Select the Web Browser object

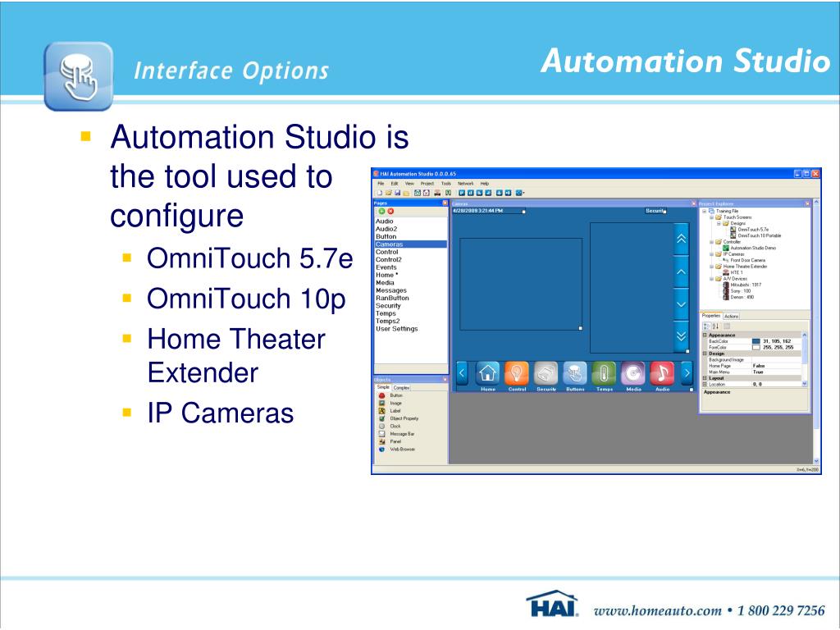click(397, 449)
